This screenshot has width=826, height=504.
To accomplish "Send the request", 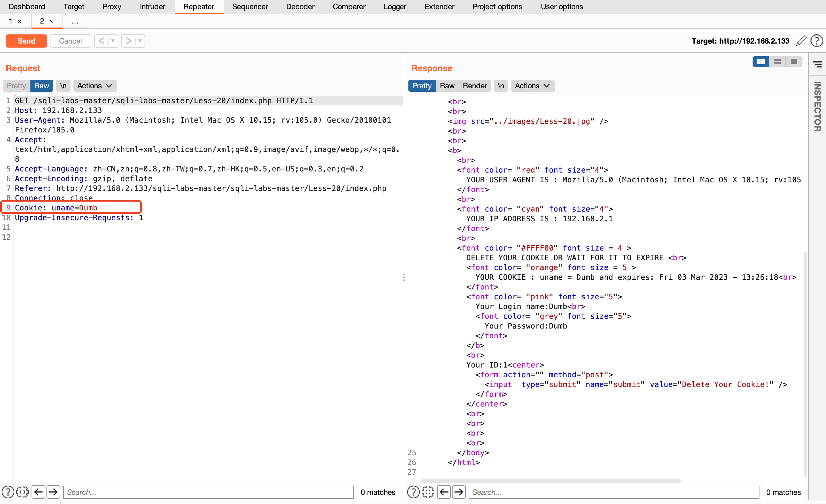I will coord(26,41).
